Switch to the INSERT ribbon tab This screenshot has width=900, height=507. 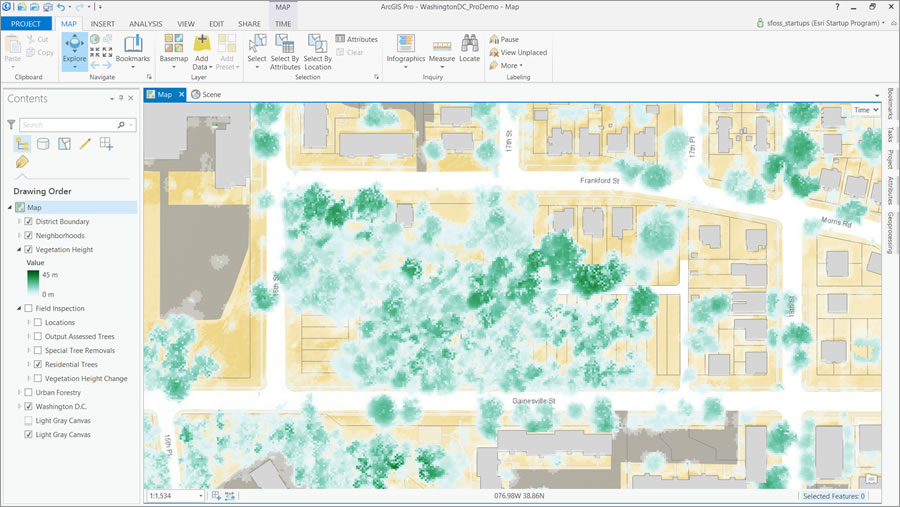pos(103,24)
